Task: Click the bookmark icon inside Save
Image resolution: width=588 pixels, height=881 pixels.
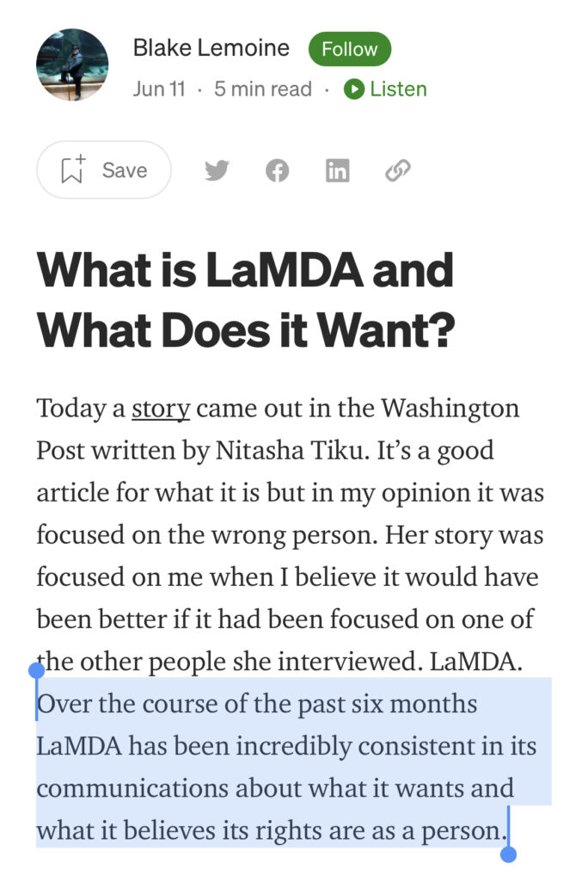Action: point(72,169)
